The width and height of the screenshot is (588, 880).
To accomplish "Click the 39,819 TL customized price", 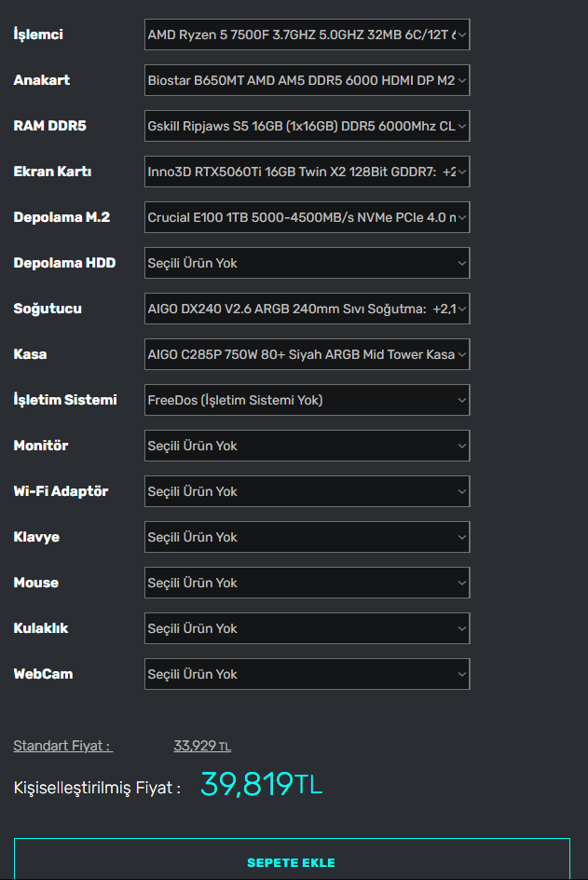I will click(x=261, y=785).
